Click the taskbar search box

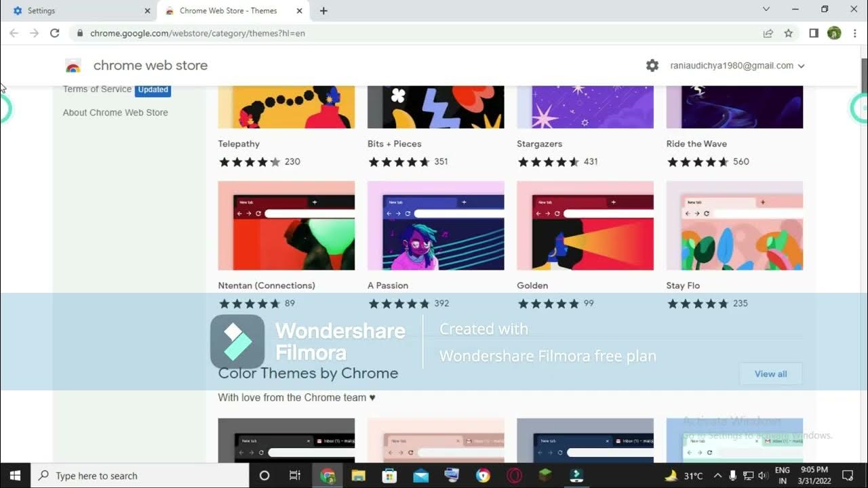click(x=140, y=475)
